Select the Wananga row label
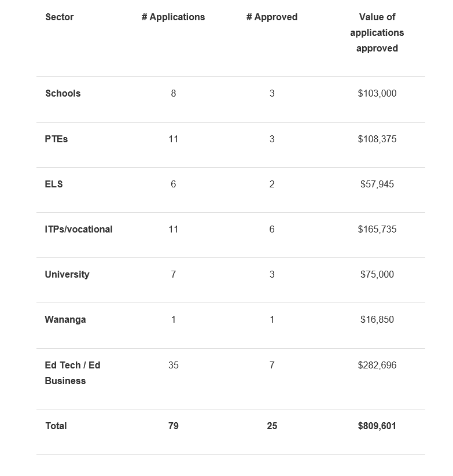Viewport: 453px width, 476px height. pos(65,319)
